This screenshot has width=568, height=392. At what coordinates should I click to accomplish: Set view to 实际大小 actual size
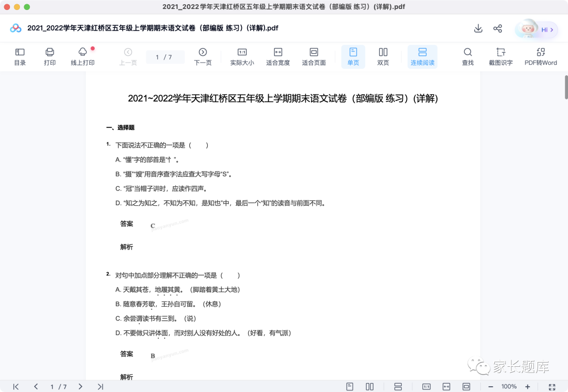(242, 57)
